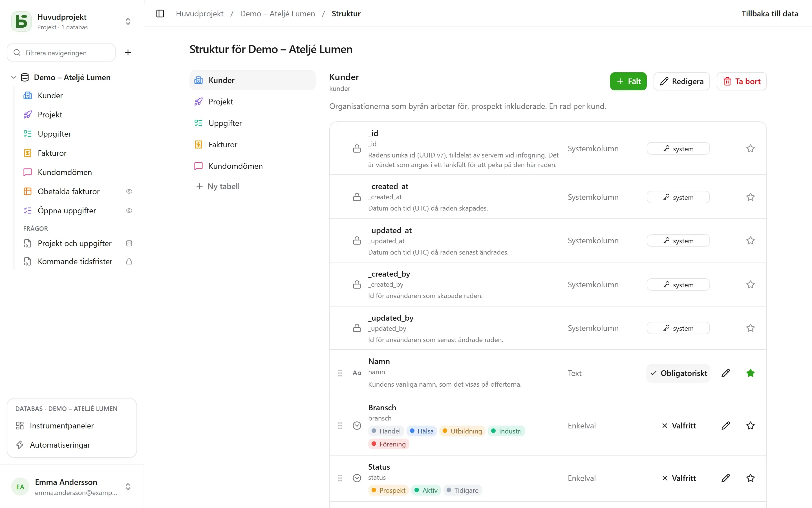The height and width of the screenshot is (508, 812).
Task: Click Ny tabell to add table
Action: [x=218, y=186]
